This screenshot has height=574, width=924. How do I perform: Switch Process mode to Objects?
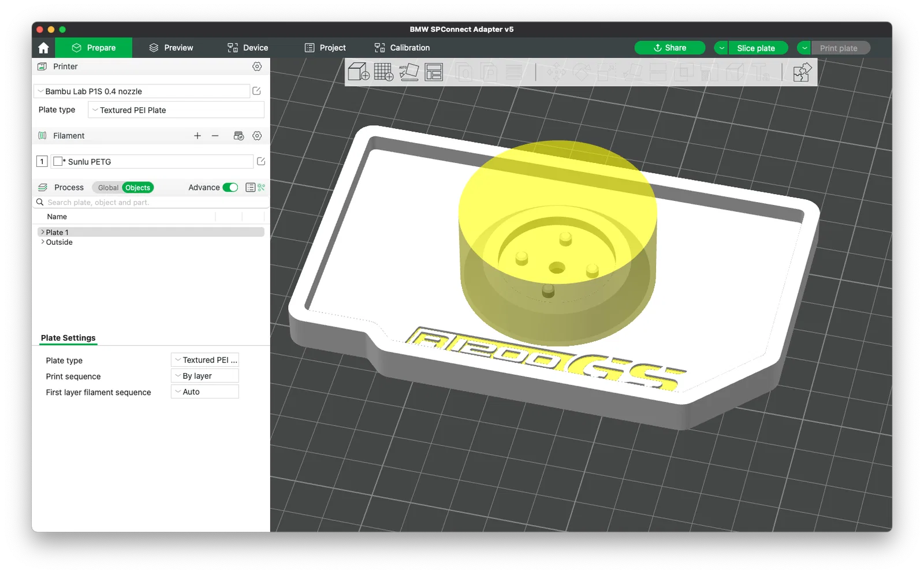(x=137, y=188)
